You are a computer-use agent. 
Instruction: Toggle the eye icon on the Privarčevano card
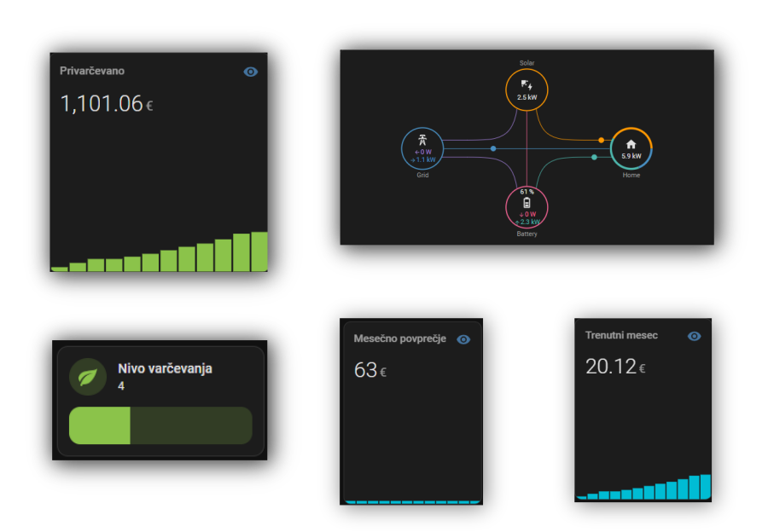[x=249, y=72]
